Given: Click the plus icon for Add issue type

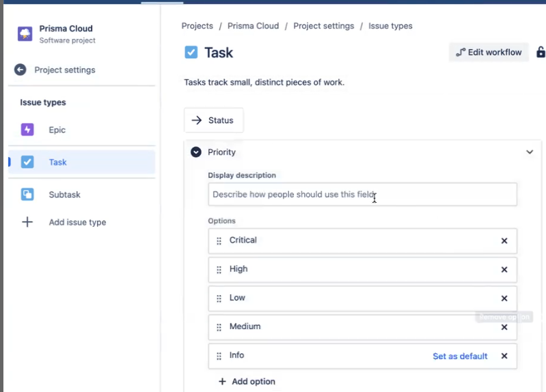Looking at the screenshot, I should coord(27,222).
